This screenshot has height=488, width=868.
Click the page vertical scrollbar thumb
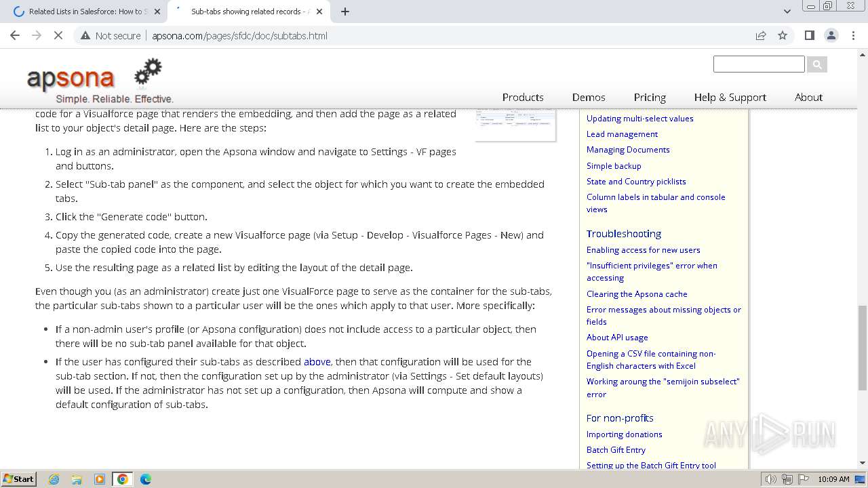coord(863,347)
